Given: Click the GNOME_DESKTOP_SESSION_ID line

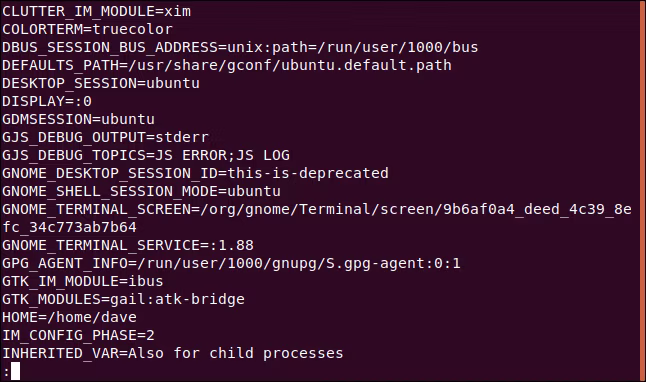Looking at the screenshot, I should (195, 173).
